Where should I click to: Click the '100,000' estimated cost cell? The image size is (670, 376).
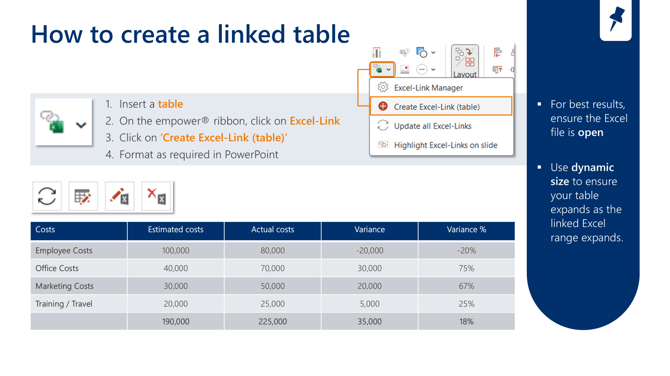pyautogui.click(x=176, y=250)
